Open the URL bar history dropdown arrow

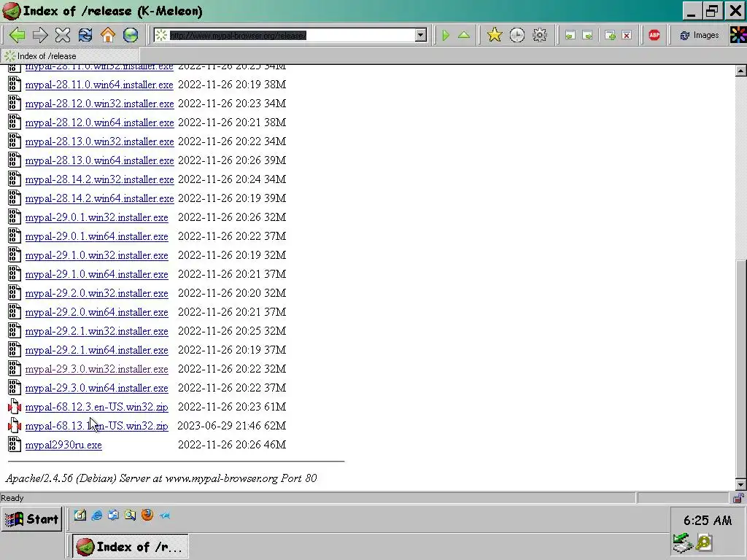click(420, 35)
